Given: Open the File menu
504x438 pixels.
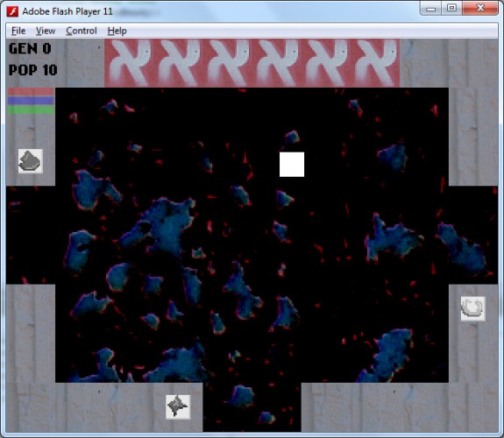Looking at the screenshot, I should point(18,31).
